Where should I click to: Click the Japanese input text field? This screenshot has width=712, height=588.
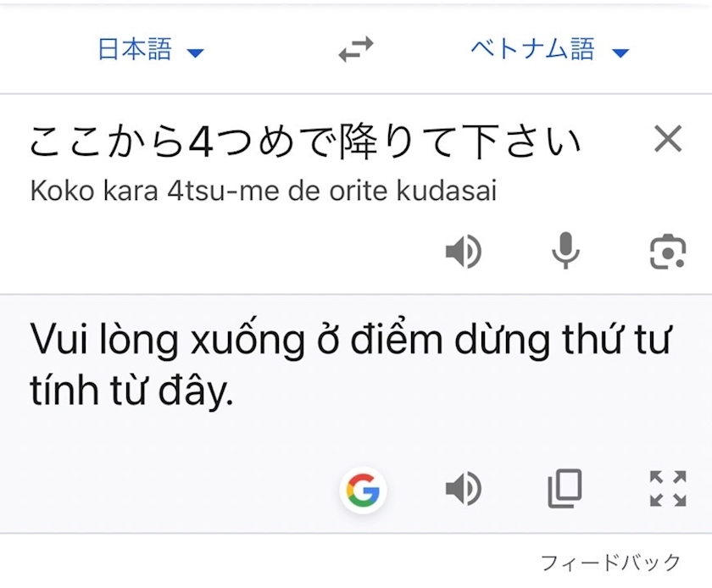click(x=305, y=141)
